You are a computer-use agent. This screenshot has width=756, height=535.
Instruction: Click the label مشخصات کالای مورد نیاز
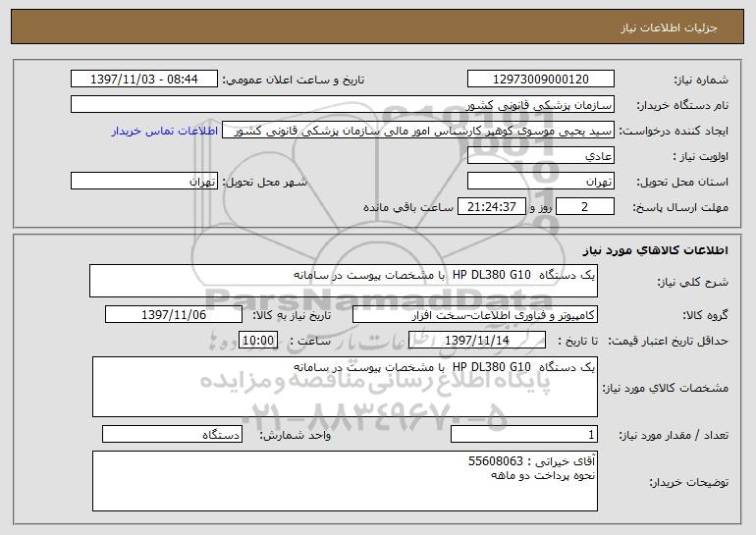(x=666, y=388)
